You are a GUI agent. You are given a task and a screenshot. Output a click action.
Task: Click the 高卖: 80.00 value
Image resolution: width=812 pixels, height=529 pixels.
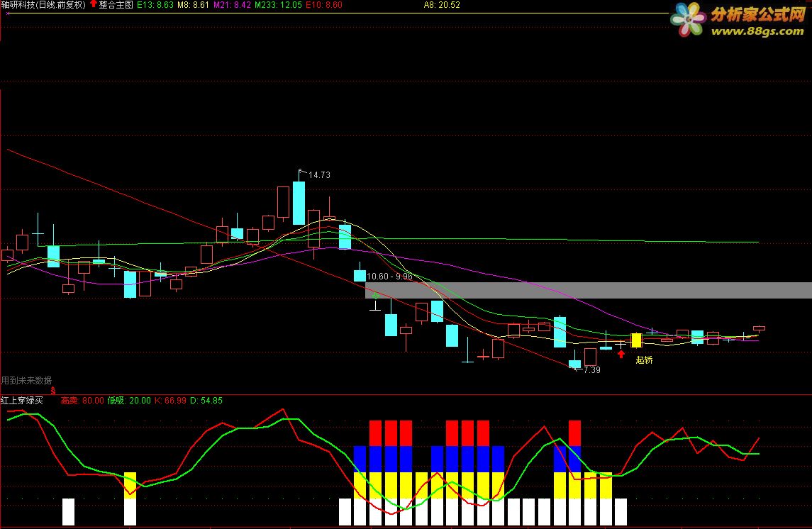pyautogui.click(x=82, y=400)
